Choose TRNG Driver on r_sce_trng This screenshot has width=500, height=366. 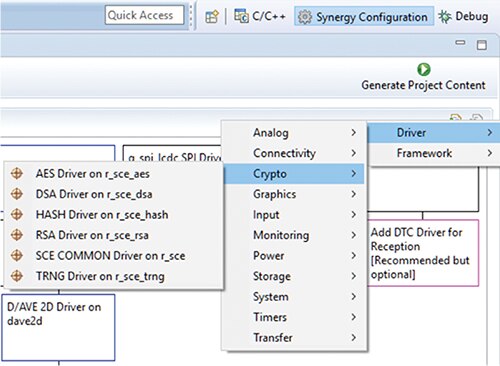pyautogui.click(x=113, y=276)
